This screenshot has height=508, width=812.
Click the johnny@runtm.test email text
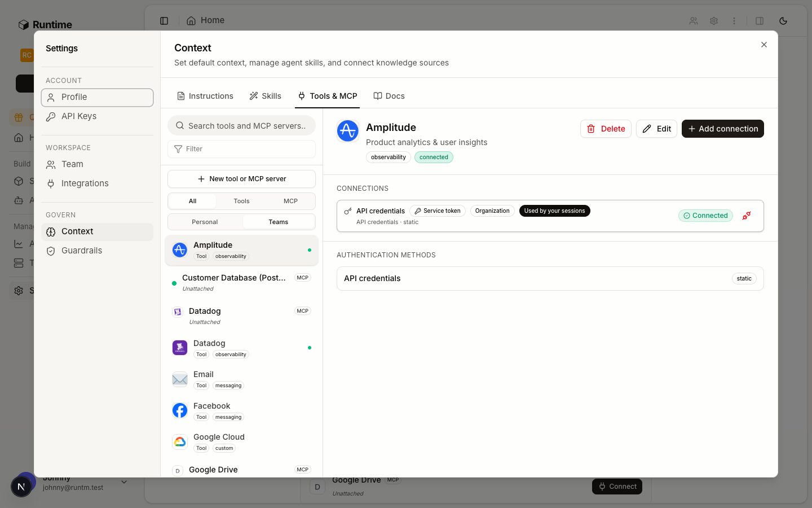73,488
